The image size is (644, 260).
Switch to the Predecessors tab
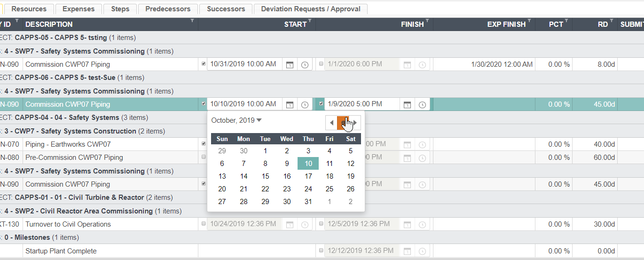pyautogui.click(x=168, y=9)
